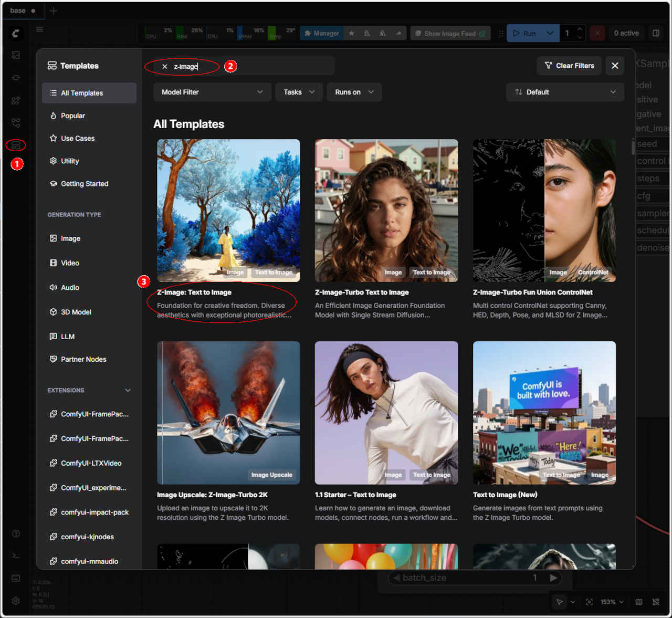
Task: Toggle the terminal console icon
Action: pos(16,556)
